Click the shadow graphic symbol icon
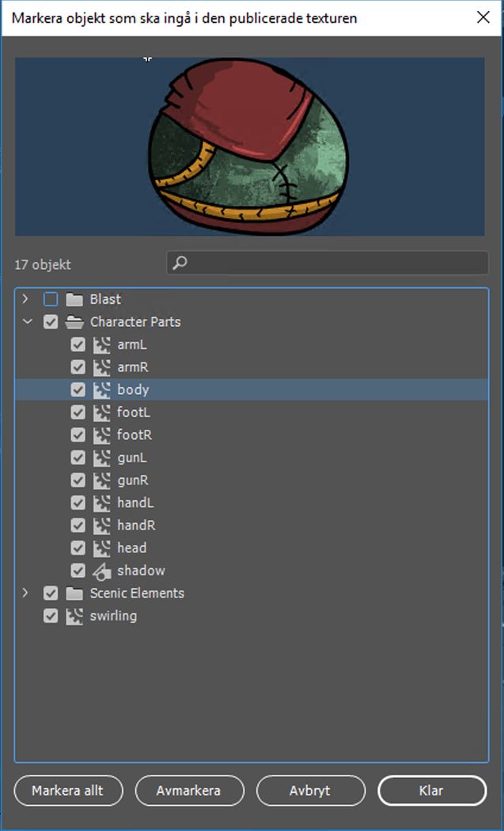 click(102, 571)
